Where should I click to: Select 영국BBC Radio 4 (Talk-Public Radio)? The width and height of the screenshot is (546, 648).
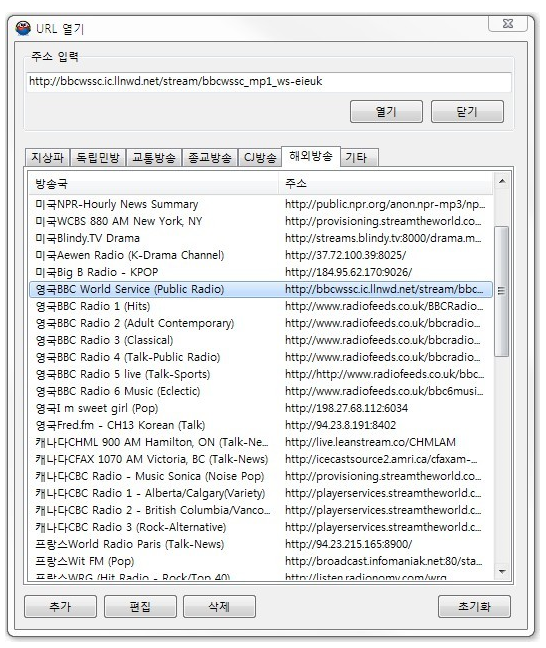(x=261, y=357)
